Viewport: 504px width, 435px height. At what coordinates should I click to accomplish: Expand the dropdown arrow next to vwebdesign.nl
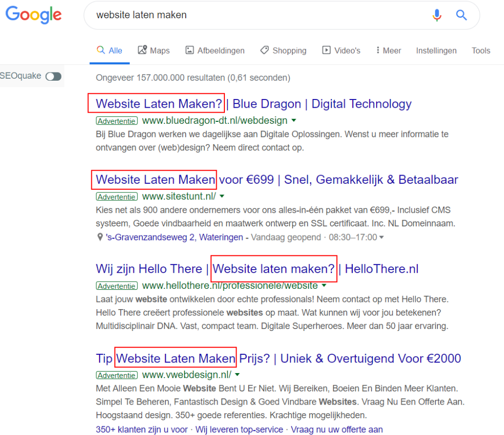pos(237,375)
